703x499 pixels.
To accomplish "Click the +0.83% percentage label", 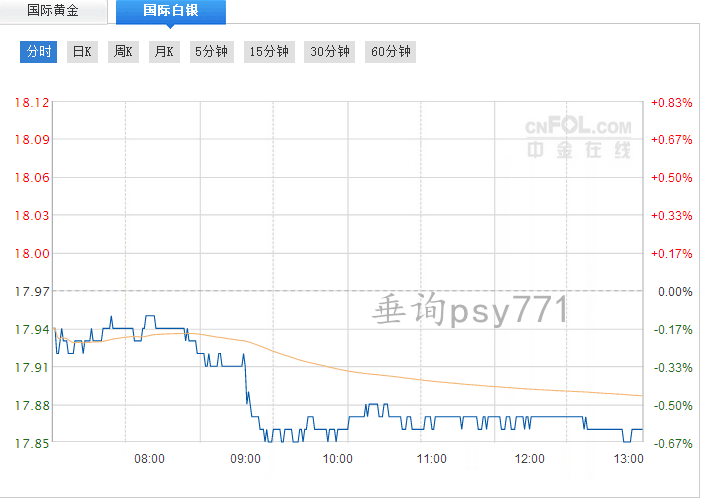I will (x=672, y=103).
